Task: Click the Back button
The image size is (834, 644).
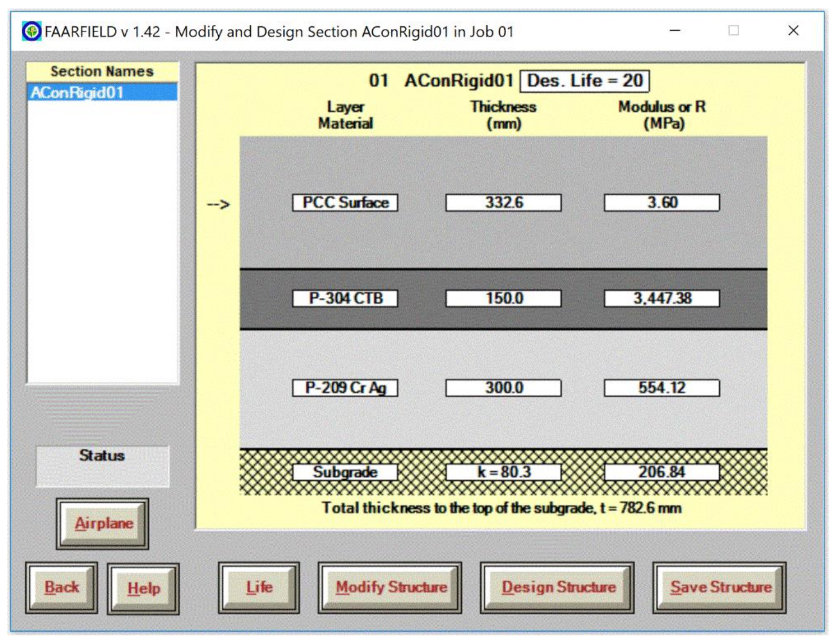Action: point(62,587)
